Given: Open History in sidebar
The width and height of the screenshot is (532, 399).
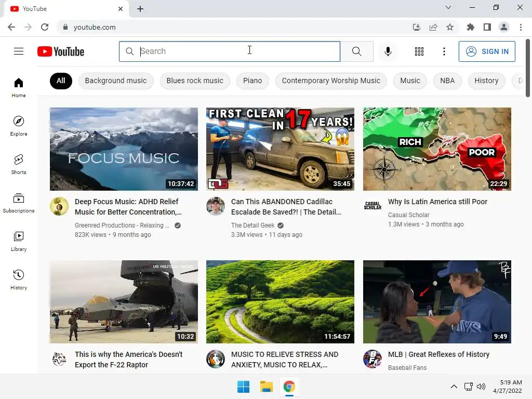Looking at the screenshot, I should (x=19, y=280).
